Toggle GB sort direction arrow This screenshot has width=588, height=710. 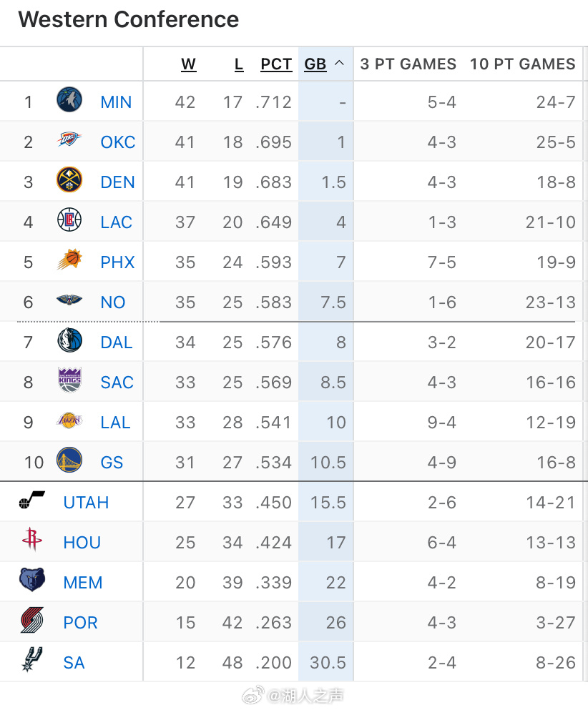coord(339,64)
